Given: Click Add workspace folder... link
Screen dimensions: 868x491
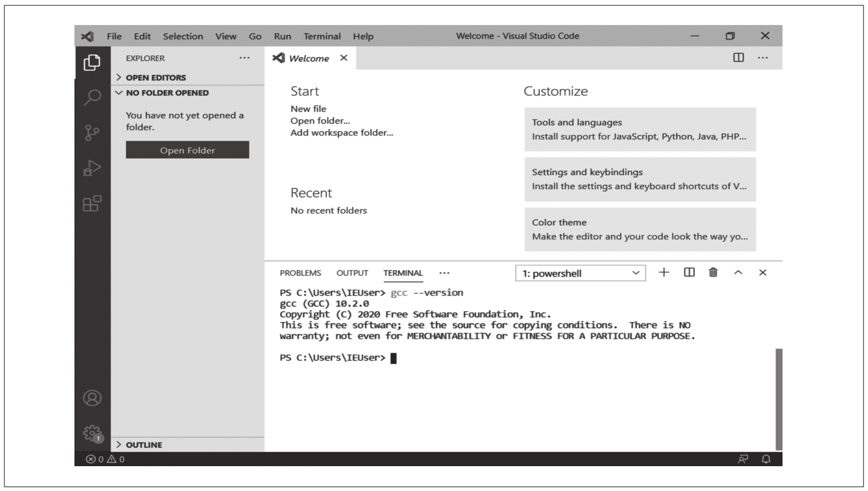Looking at the screenshot, I should (x=342, y=132).
